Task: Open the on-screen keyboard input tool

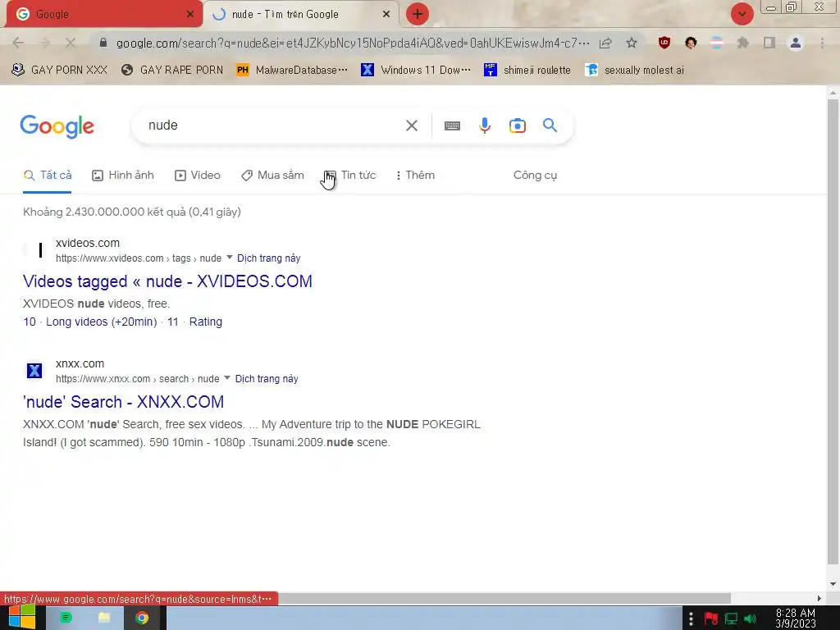Action: pyautogui.click(x=452, y=126)
